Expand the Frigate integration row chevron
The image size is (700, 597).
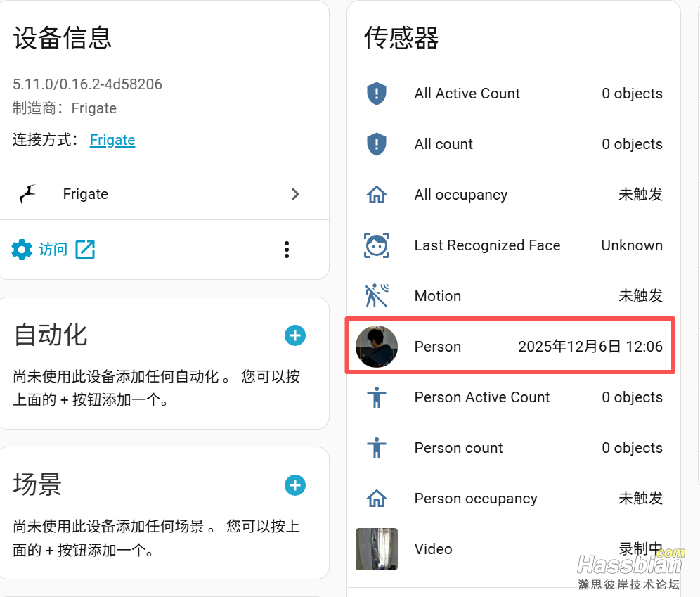[295, 194]
